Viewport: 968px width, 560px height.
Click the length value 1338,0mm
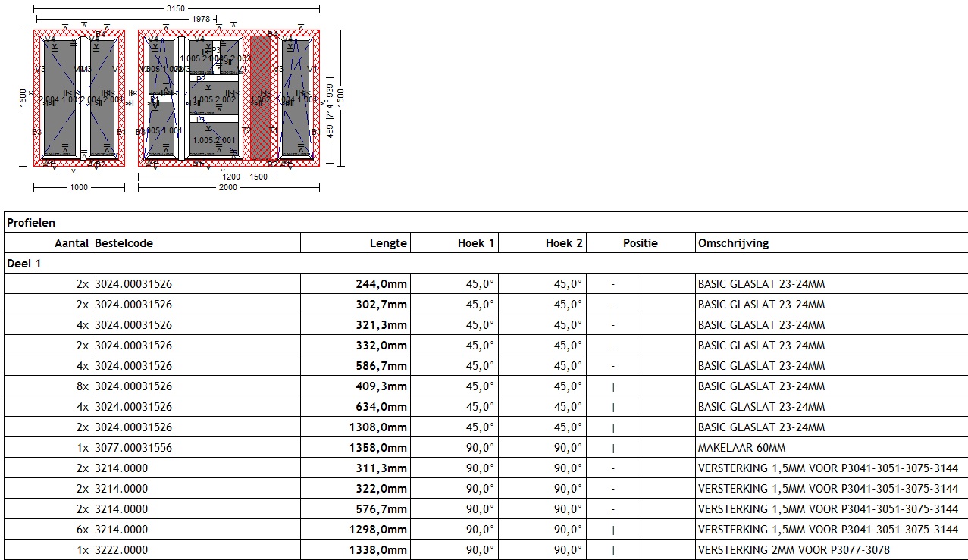[378, 550]
